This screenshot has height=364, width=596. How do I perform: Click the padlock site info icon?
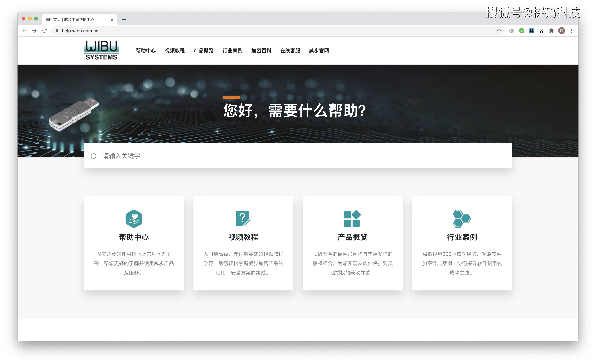tap(57, 31)
